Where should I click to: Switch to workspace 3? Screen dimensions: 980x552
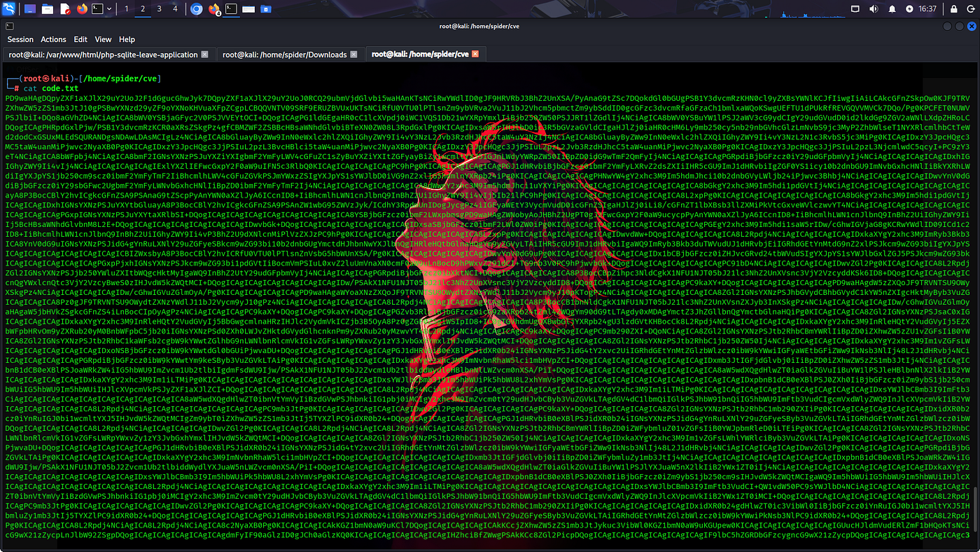(x=159, y=9)
